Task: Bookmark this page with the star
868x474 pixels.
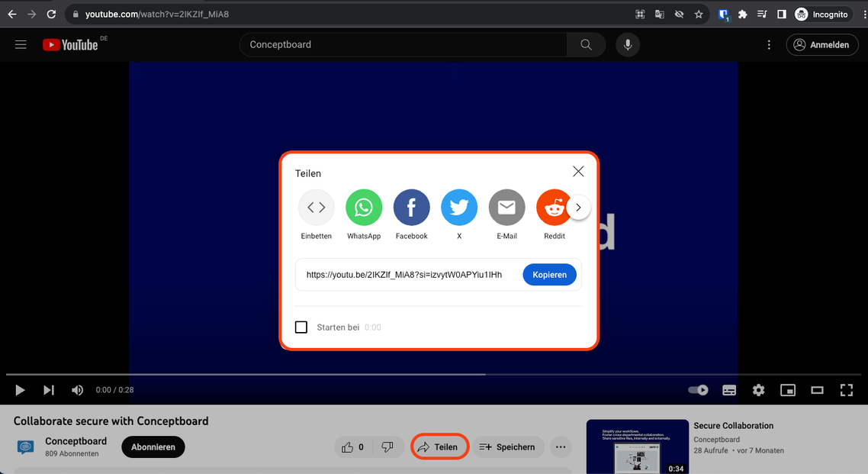Action: click(x=699, y=15)
